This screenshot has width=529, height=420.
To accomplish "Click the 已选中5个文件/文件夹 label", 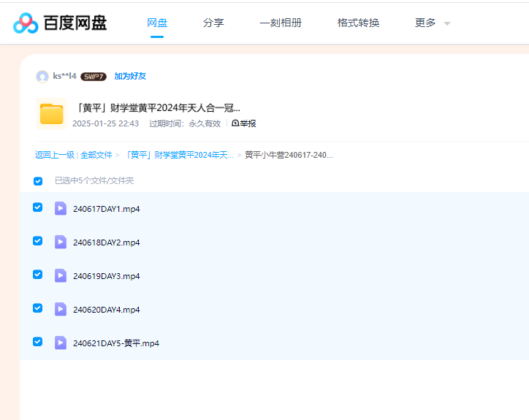I will tap(94, 181).
